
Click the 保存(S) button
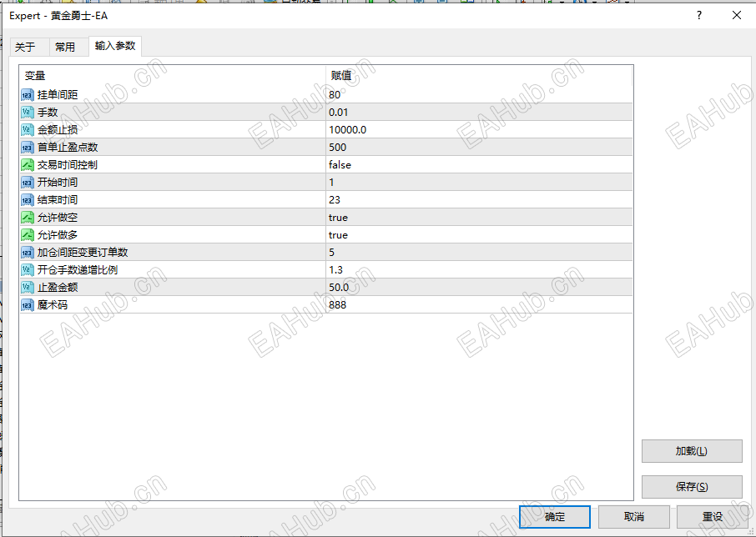(x=692, y=487)
